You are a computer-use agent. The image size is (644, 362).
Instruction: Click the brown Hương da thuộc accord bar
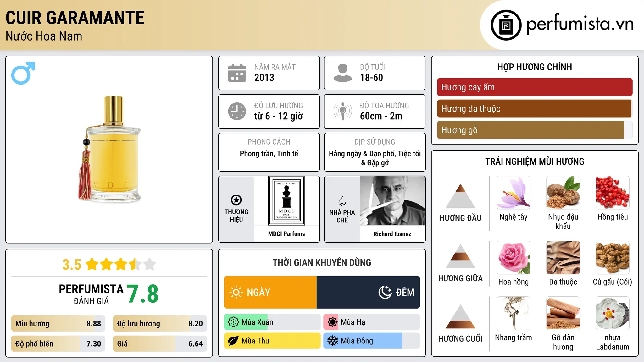click(534, 108)
